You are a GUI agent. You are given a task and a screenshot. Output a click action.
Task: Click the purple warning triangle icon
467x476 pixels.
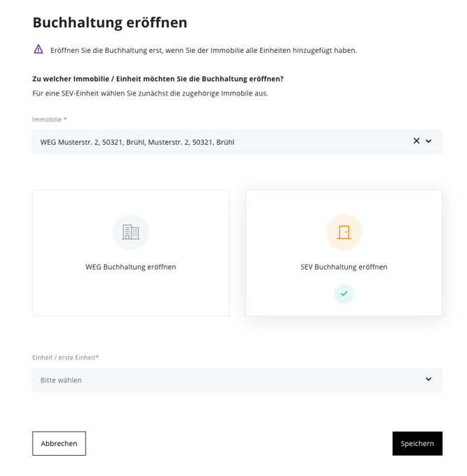[38, 49]
